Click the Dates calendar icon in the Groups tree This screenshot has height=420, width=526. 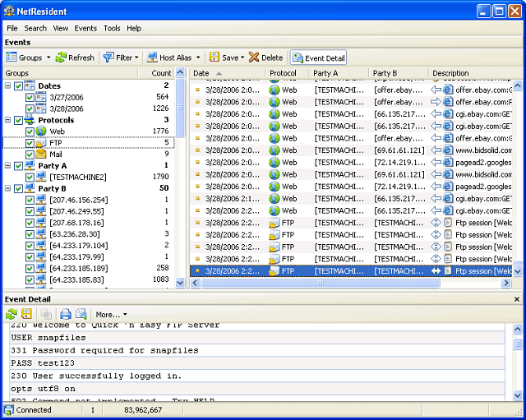tap(30, 85)
